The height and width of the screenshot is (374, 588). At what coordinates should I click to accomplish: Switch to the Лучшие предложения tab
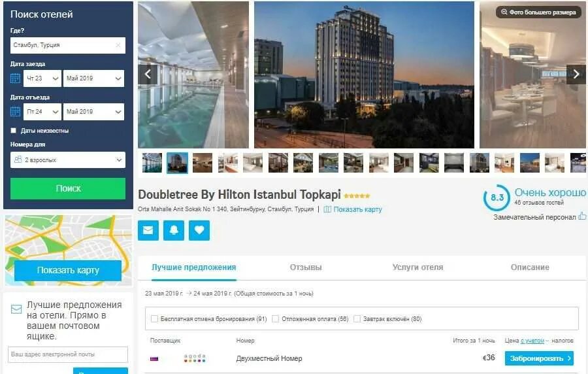click(194, 267)
